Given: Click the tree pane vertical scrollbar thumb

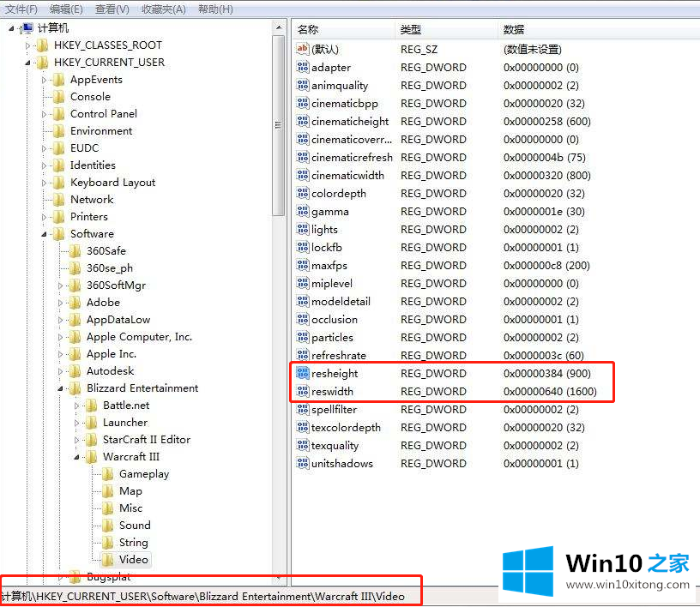Looking at the screenshot, I should [x=279, y=125].
